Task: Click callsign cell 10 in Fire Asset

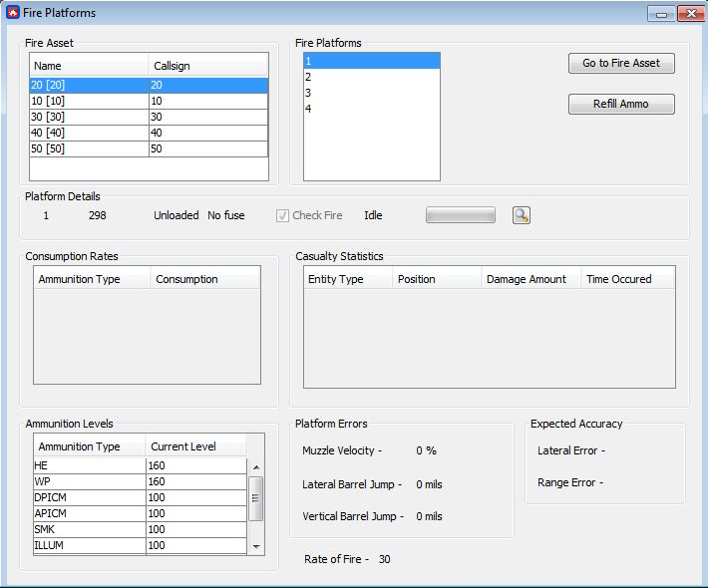Action: click(x=208, y=101)
